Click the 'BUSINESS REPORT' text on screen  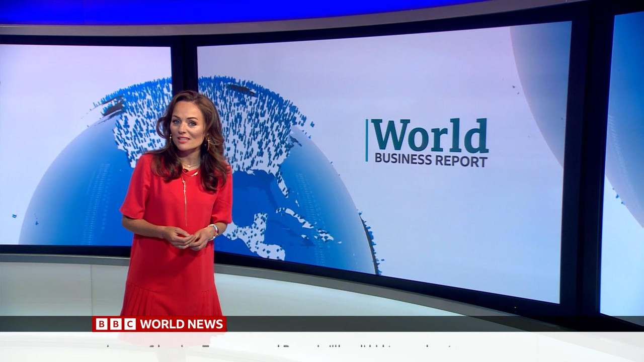[431, 160]
